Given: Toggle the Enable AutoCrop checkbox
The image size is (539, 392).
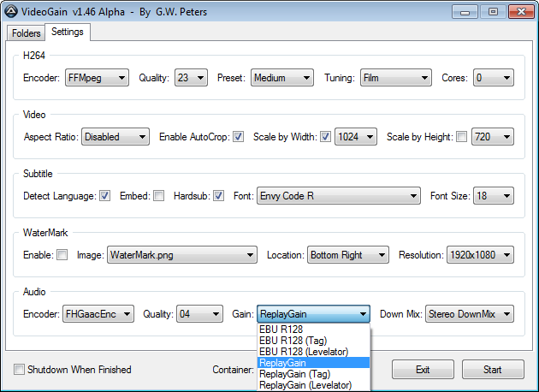Looking at the screenshot, I should (238, 136).
